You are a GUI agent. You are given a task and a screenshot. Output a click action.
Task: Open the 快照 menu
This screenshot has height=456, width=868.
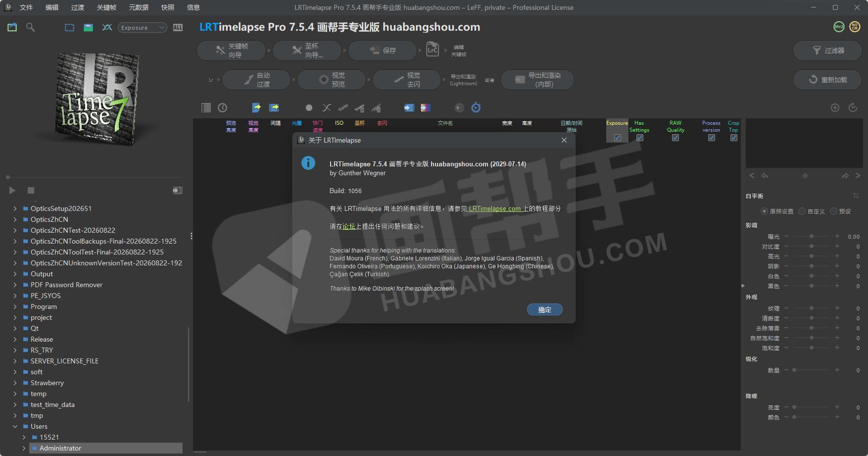(x=168, y=7)
